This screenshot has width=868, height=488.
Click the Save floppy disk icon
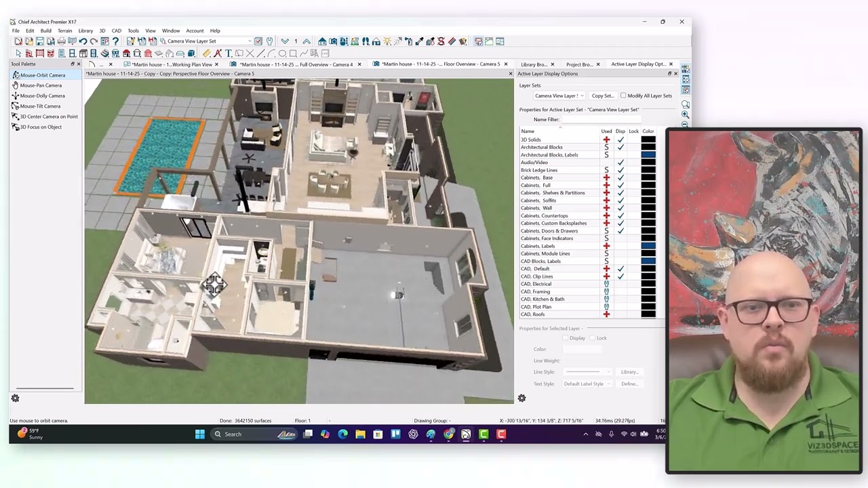40,41
